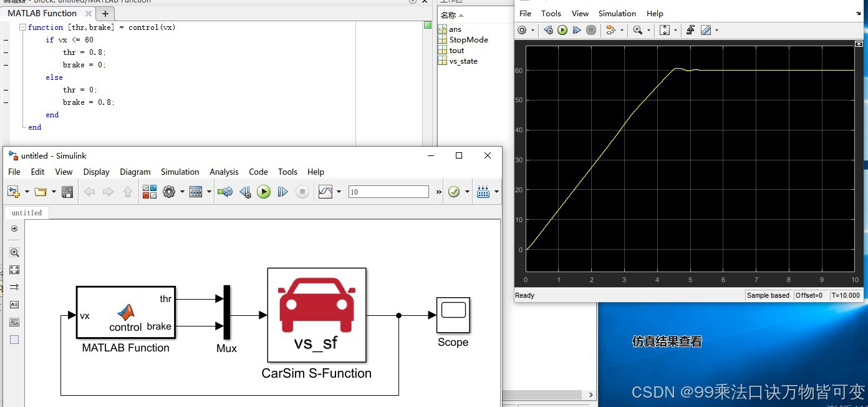Open Diagram menu in Simulink
The height and width of the screenshot is (407, 868).
coord(135,172)
